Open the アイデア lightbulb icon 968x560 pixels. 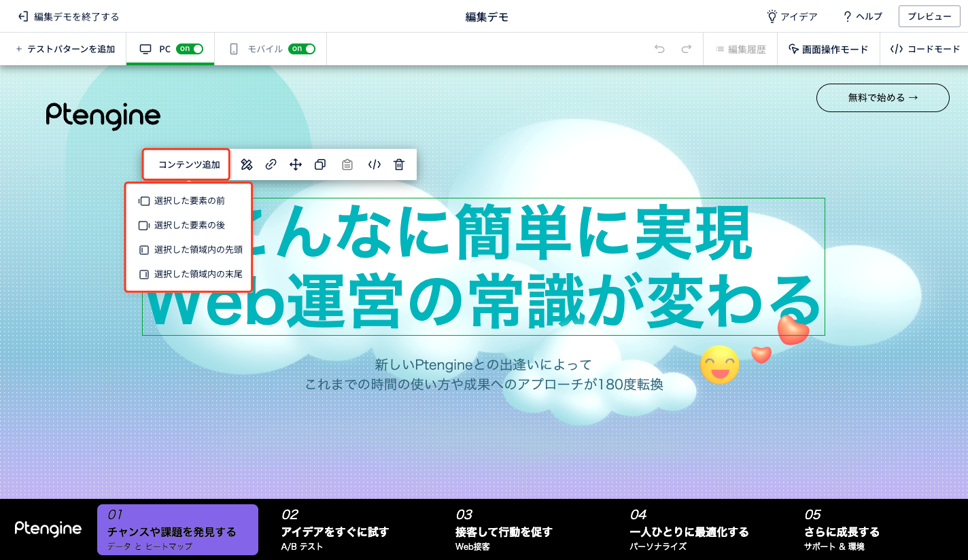point(772,16)
